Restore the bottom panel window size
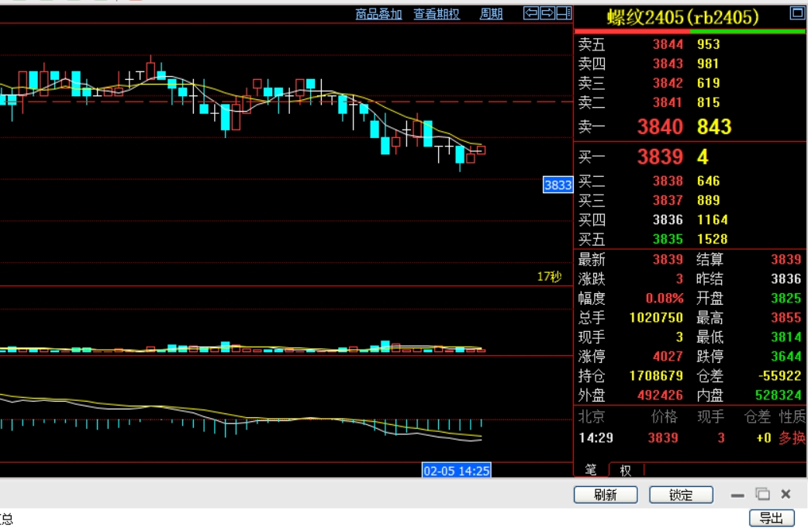808x532 pixels. 762,495
